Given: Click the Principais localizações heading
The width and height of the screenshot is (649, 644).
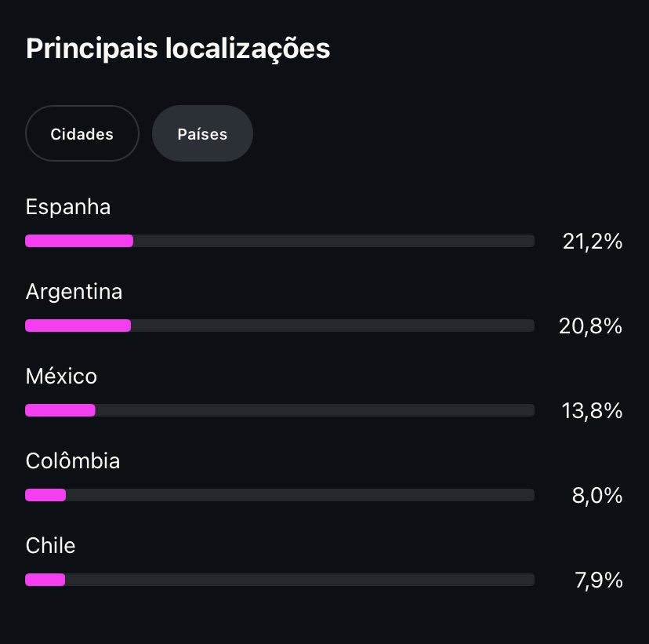Looking at the screenshot, I should point(178,49).
